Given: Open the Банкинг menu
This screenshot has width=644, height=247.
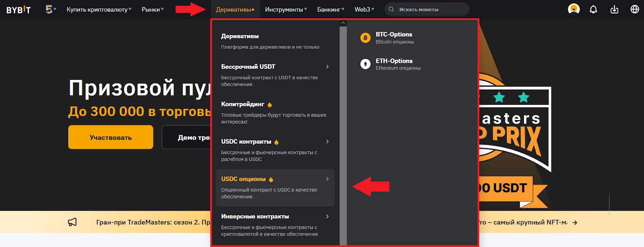Looking at the screenshot, I should [331, 9].
